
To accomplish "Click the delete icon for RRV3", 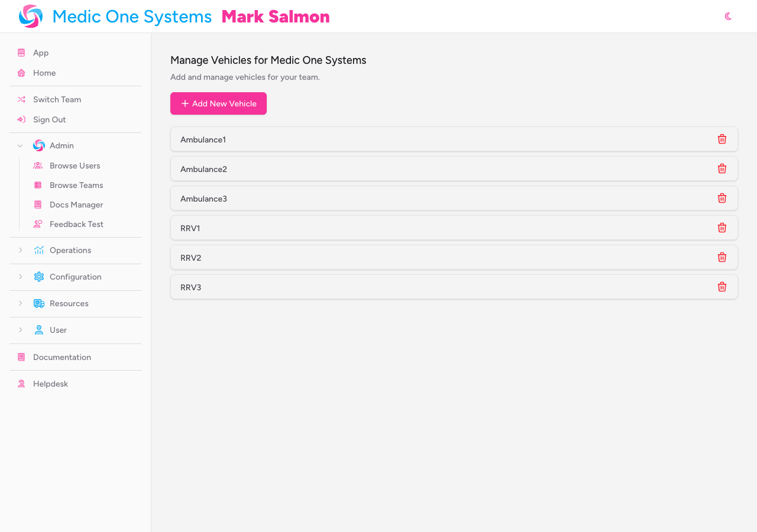I will [722, 287].
